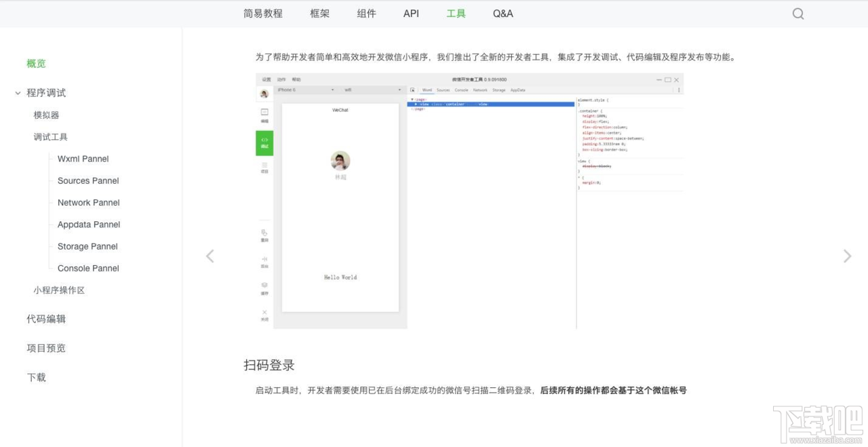Collapse the 程序调试 section chevron
868x447 pixels.
(18, 93)
